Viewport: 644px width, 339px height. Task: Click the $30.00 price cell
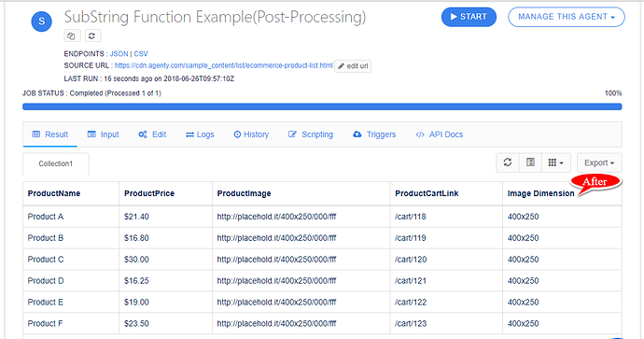[166, 260]
